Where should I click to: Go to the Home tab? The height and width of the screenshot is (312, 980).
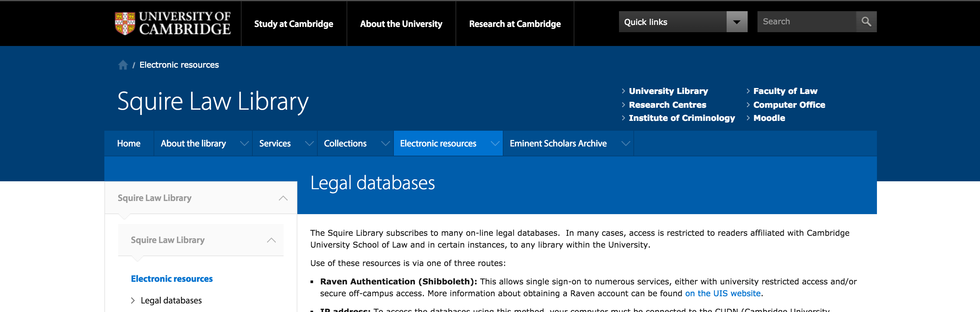(129, 144)
